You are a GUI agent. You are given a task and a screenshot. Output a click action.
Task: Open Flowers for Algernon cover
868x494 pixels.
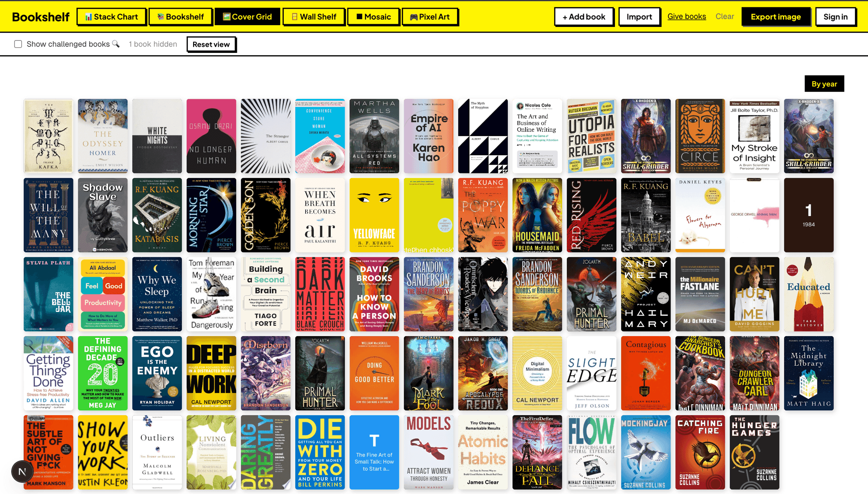pyautogui.click(x=700, y=215)
